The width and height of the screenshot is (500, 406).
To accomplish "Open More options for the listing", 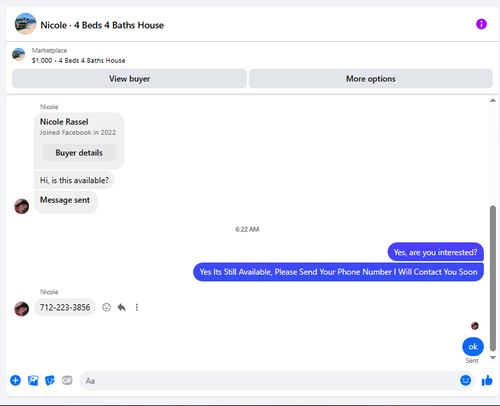I will 371,79.
